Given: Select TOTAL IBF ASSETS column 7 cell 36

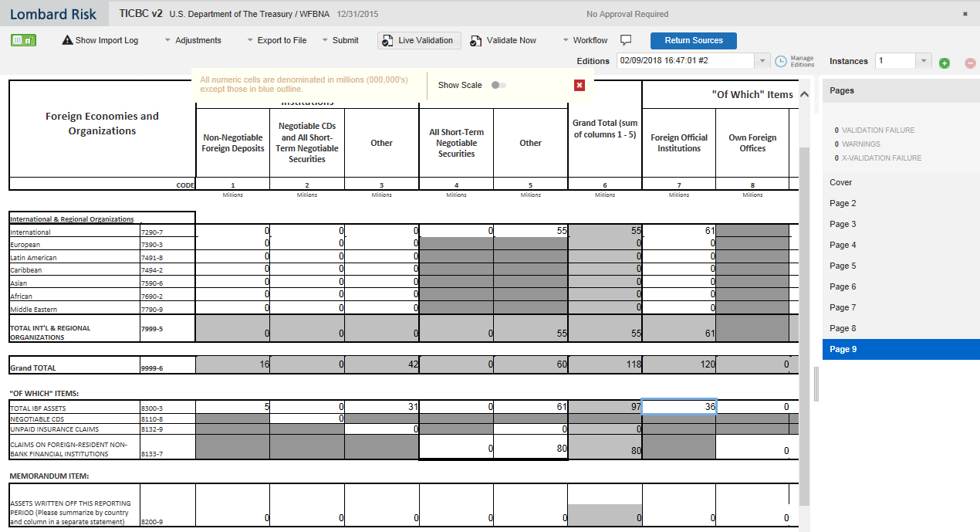Looking at the screenshot, I should 679,407.
